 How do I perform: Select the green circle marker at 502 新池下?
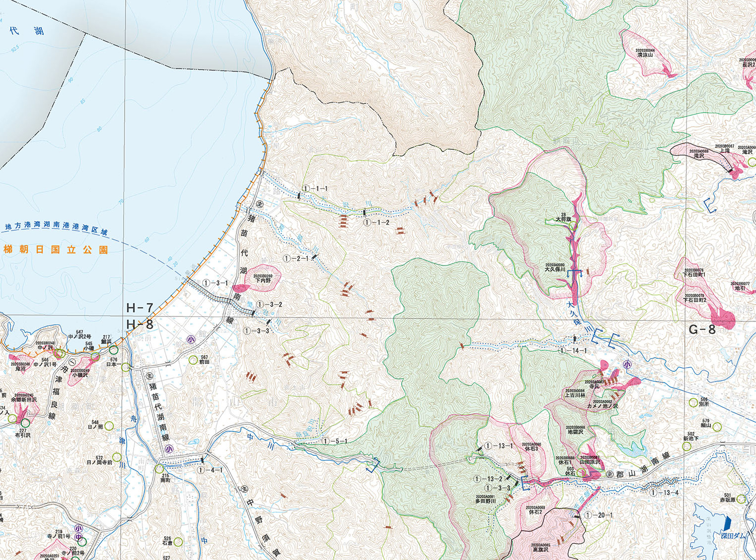pyautogui.click(x=686, y=446)
